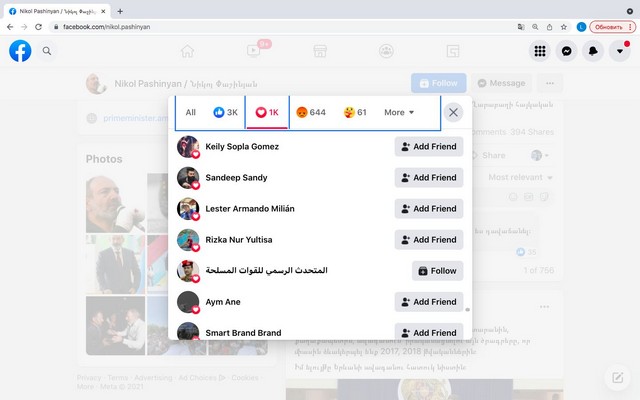Click the Terms footer link

coord(118,378)
